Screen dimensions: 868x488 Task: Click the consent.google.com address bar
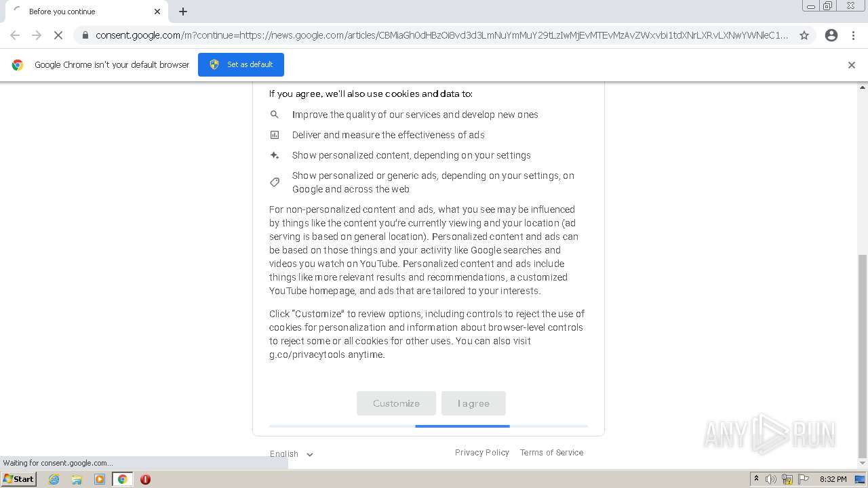[x=441, y=35]
